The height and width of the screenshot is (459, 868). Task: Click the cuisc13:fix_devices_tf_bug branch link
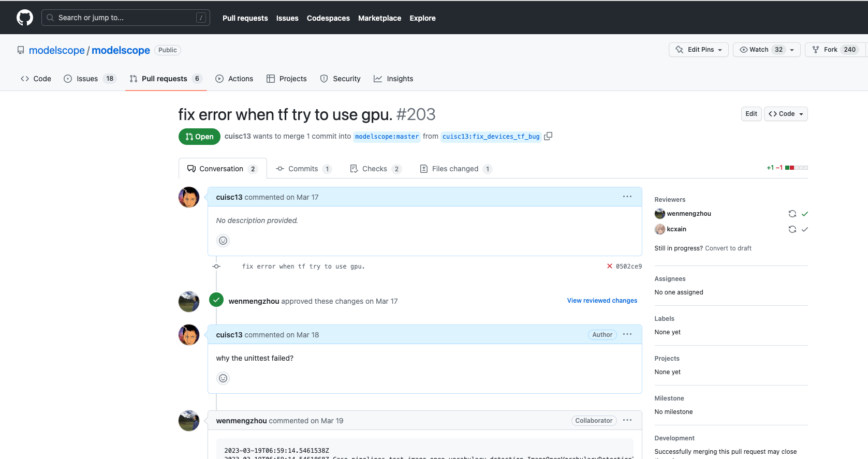pyautogui.click(x=491, y=137)
